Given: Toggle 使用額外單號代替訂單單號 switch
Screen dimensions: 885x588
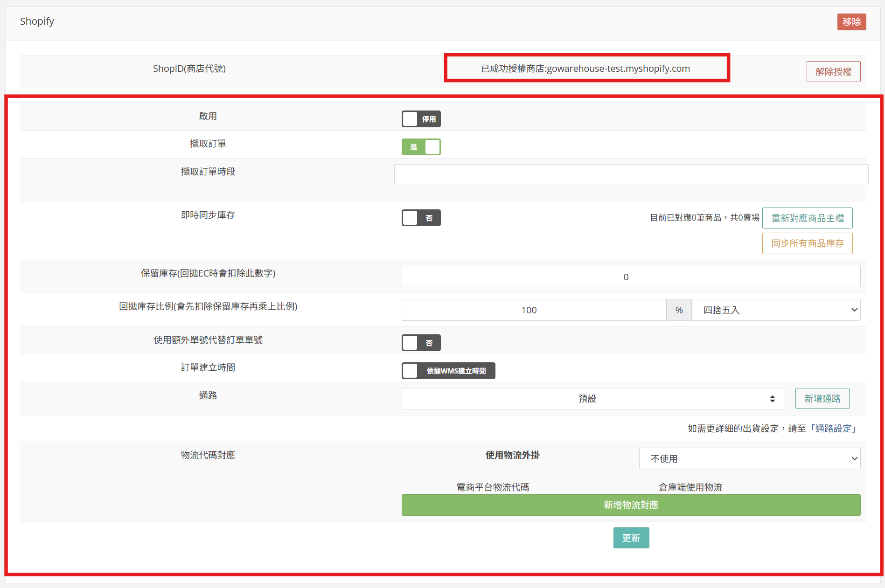Looking at the screenshot, I should tap(421, 343).
